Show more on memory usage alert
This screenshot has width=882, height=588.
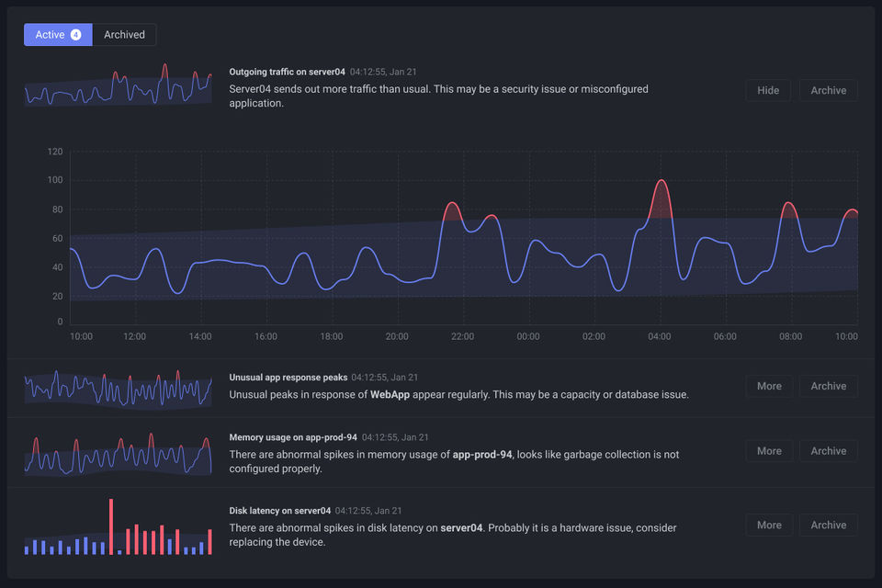(x=769, y=451)
